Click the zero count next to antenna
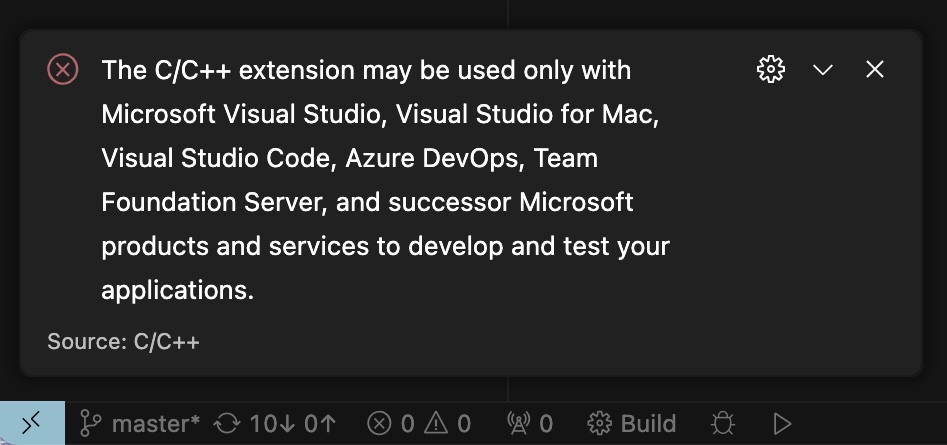 click(546, 424)
